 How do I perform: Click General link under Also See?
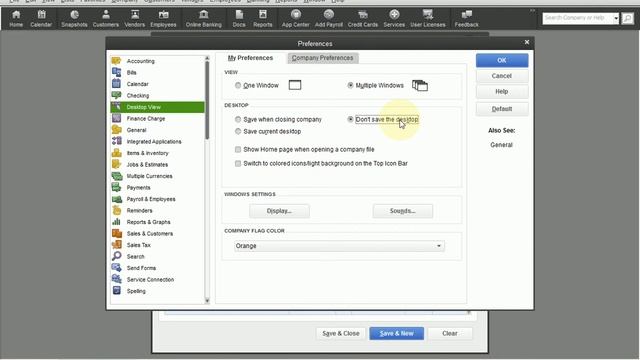click(501, 145)
